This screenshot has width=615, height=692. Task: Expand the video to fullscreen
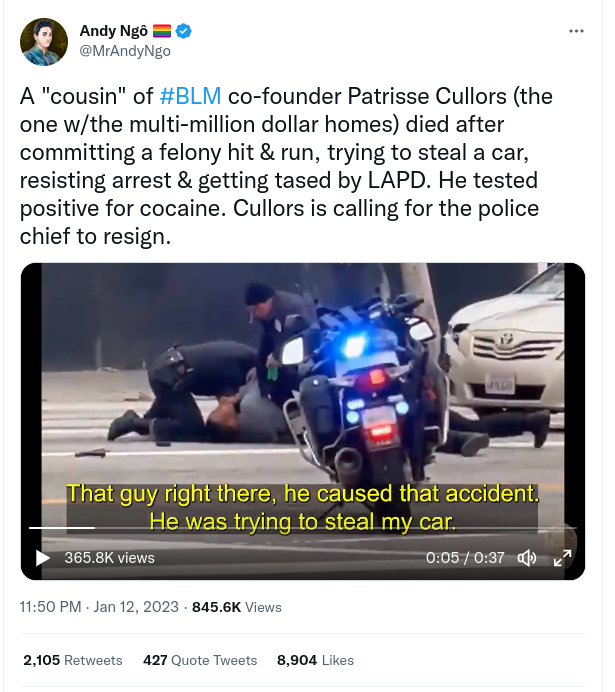tap(562, 557)
